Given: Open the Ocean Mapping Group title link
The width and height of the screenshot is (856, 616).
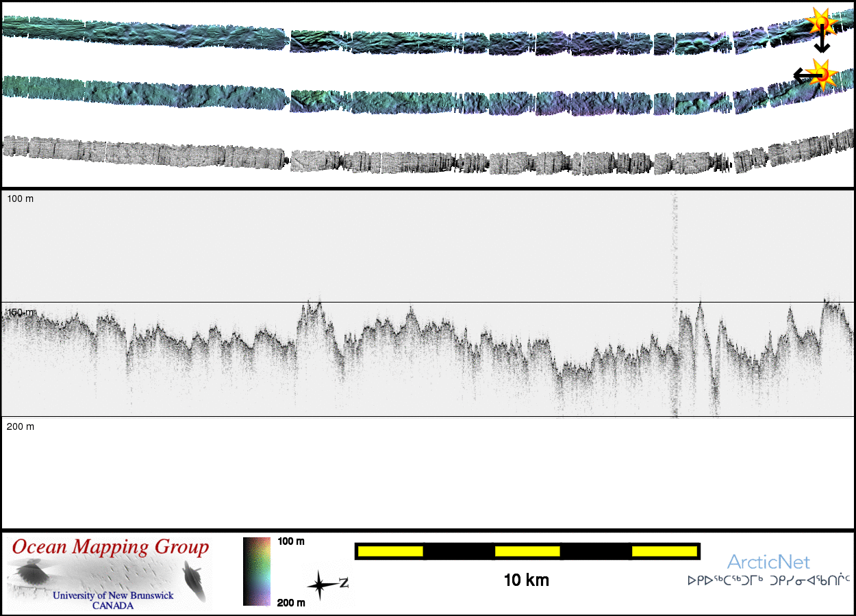Looking at the screenshot, I should point(110,547).
